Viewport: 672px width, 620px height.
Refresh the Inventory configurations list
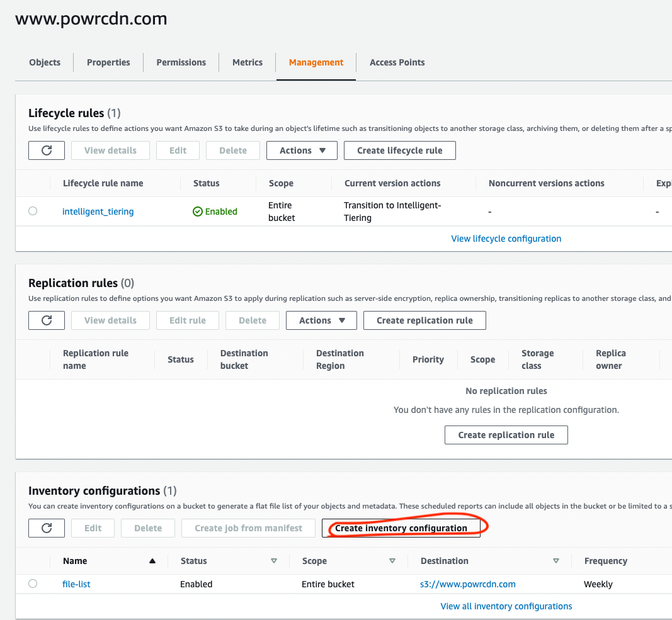47,528
